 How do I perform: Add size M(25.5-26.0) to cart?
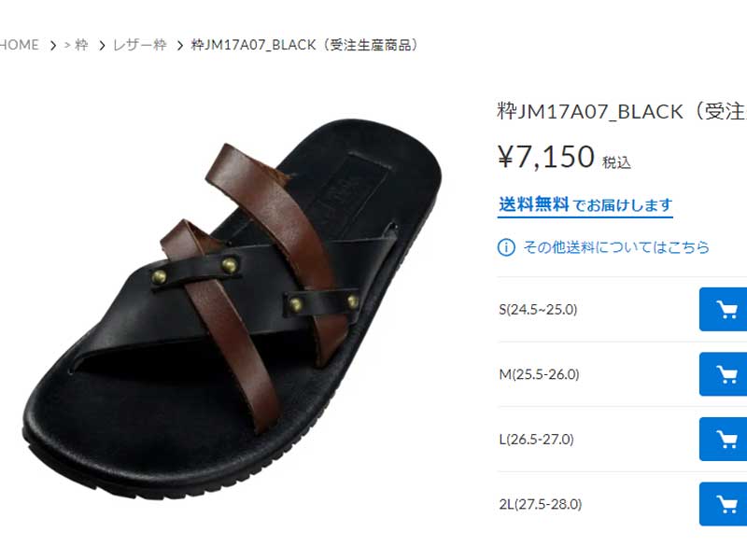(723, 374)
